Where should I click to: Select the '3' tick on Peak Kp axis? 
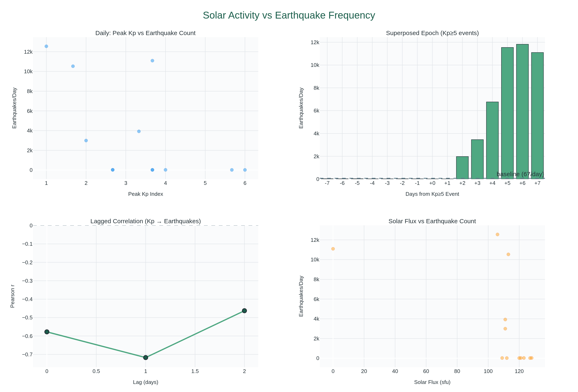click(126, 183)
